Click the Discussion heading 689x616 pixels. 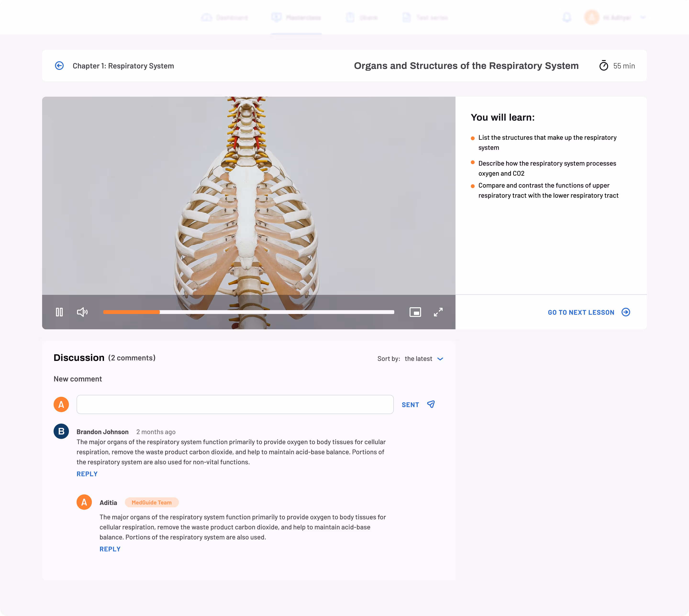[79, 358]
